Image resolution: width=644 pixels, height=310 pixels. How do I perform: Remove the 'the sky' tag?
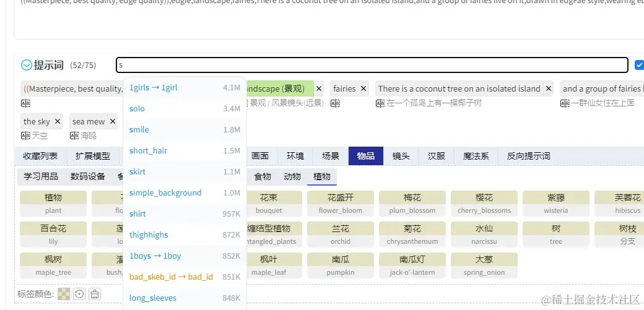coord(58,121)
